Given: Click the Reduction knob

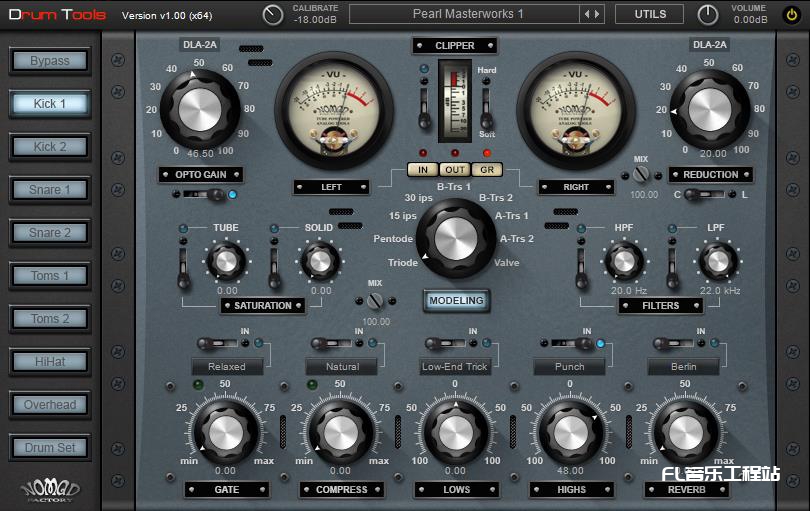Looking at the screenshot, I should pyautogui.click(x=710, y=110).
